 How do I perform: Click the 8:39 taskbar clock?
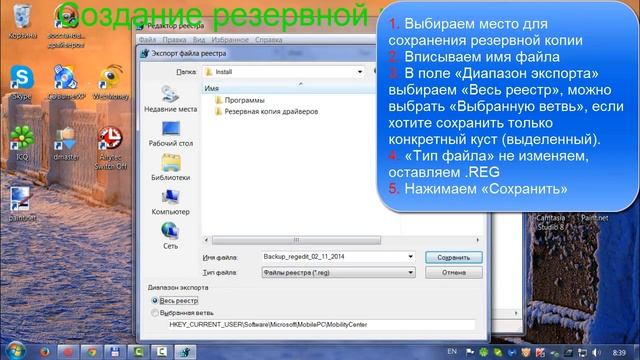coord(619,352)
